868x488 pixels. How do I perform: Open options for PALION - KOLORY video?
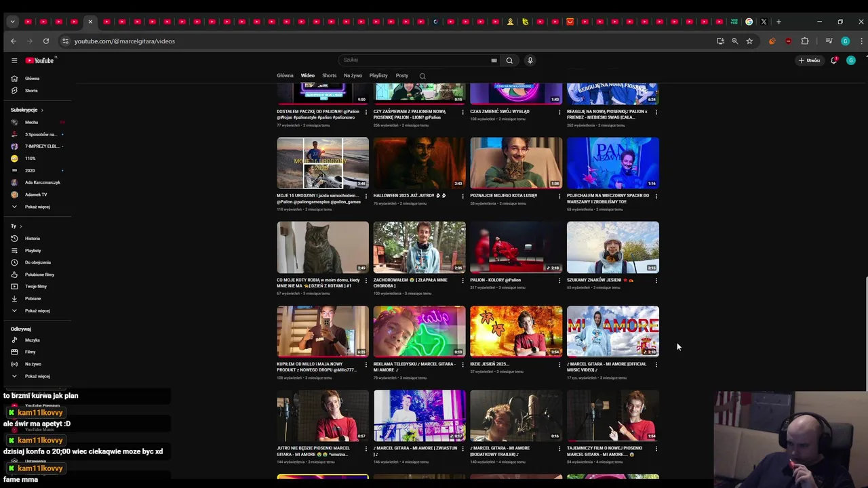pyautogui.click(x=559, y=280)
